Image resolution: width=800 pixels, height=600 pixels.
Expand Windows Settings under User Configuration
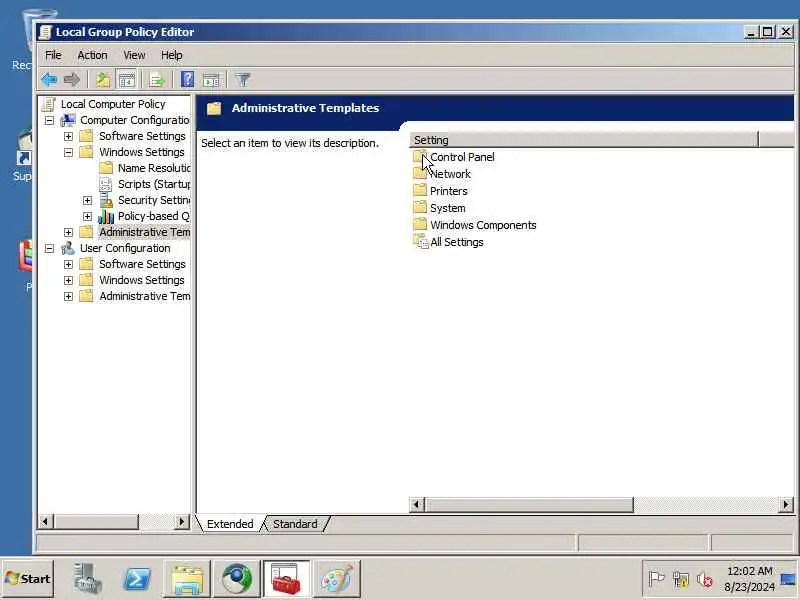(x=68, y=280)
